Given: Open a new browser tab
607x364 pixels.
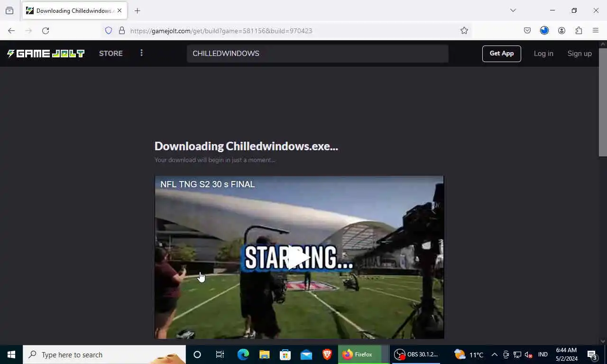Looking at the screenshot, I should click(138, 10).
